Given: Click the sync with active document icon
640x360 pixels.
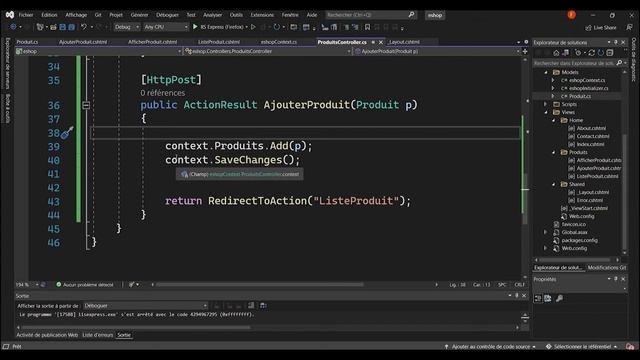Looking at the screenshot, I should (591, 53).
